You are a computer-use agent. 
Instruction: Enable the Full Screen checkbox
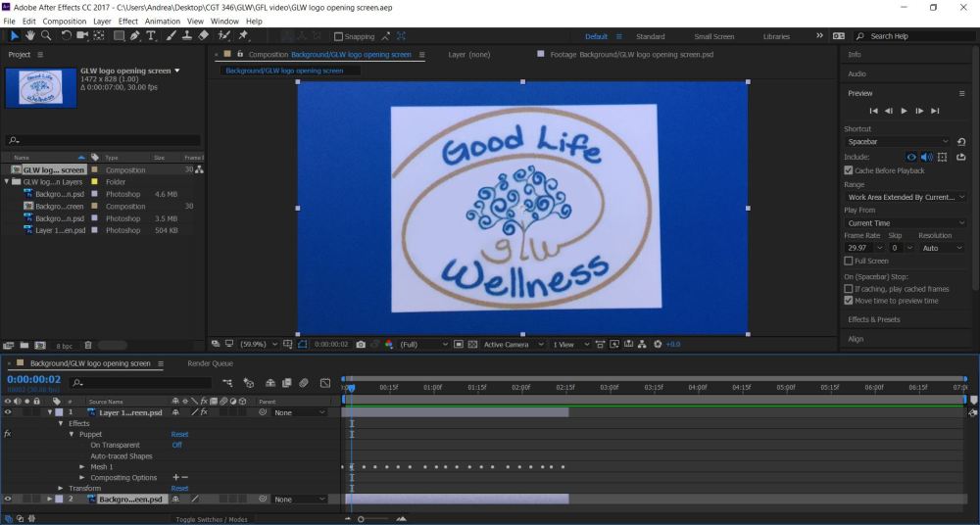[x=848, y=261]
